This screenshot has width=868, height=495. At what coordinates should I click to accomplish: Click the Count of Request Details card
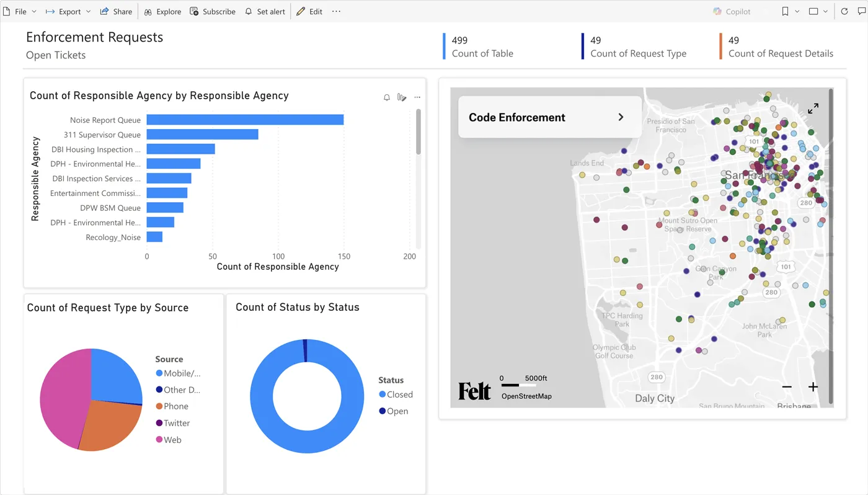coord(776,47)
